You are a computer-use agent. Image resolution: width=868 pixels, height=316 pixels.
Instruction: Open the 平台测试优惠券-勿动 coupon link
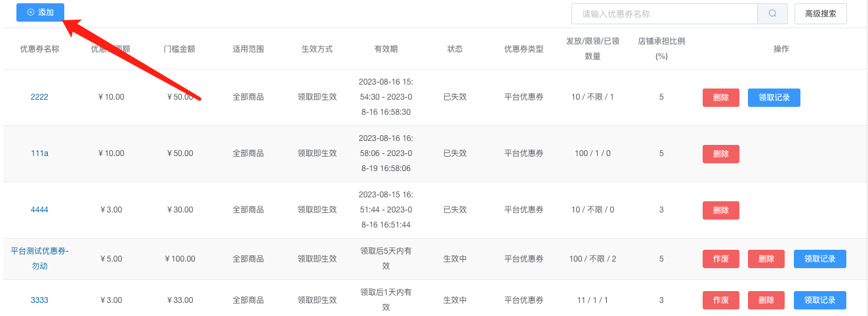point(39,258)
